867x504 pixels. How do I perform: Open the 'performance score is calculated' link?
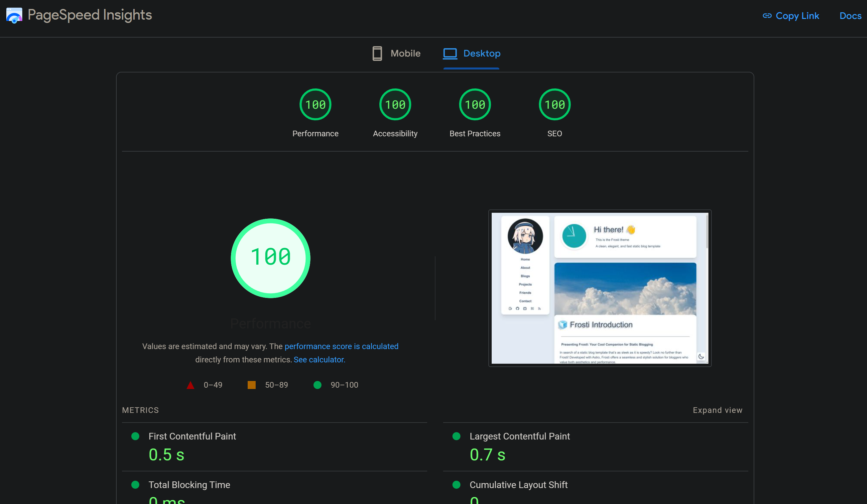pos(341,346)
